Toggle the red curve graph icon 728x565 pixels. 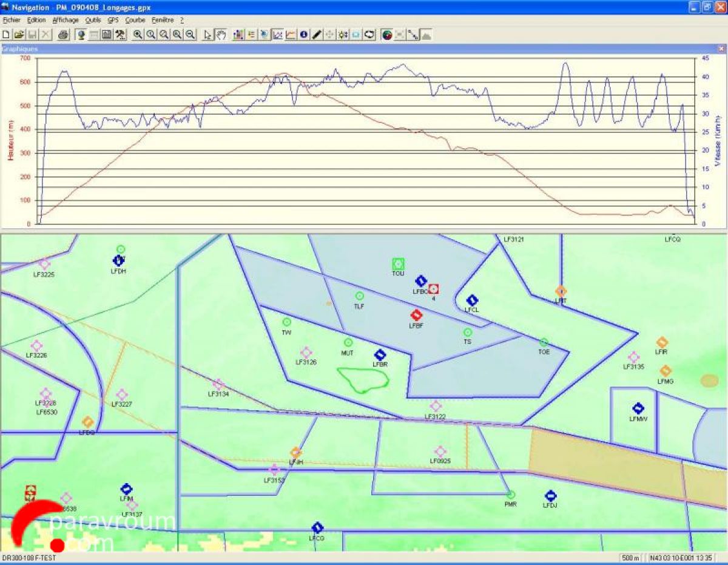pyautogui.click(x=291, y=35)
